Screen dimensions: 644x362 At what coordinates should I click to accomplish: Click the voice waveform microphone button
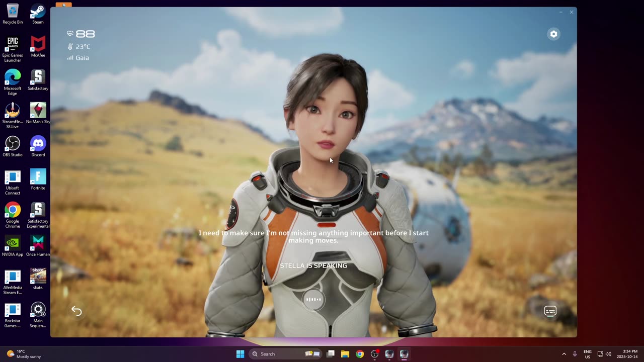[313, 300]
